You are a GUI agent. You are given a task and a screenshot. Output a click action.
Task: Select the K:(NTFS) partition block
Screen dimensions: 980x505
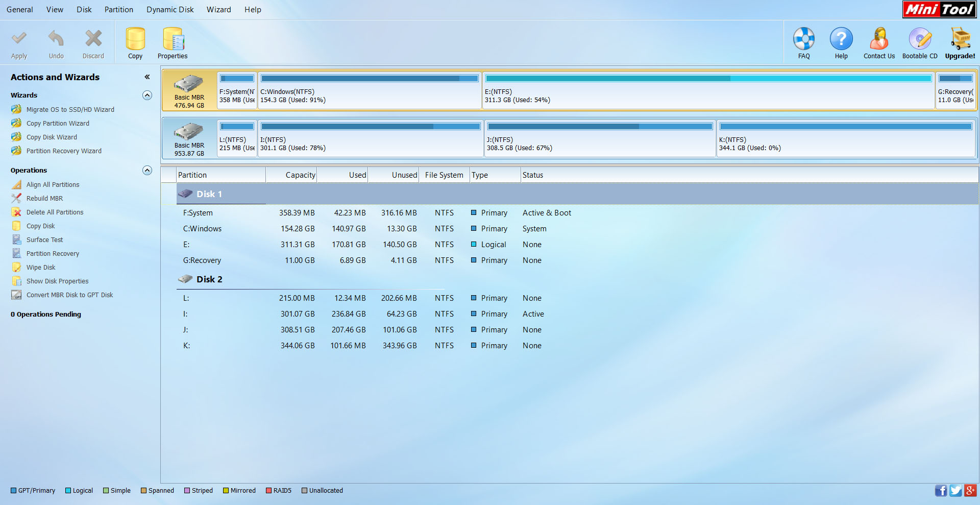846,138
